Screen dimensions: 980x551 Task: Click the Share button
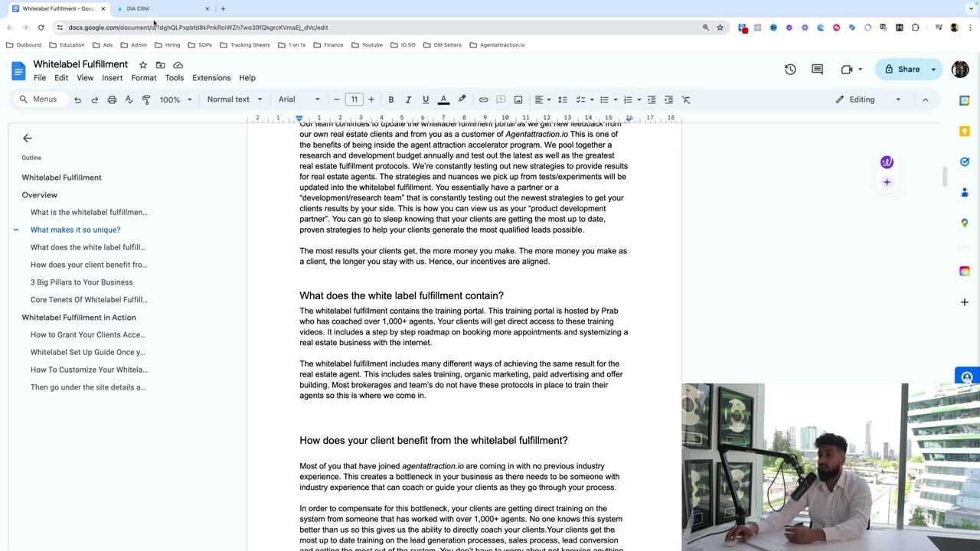(901, 70)
